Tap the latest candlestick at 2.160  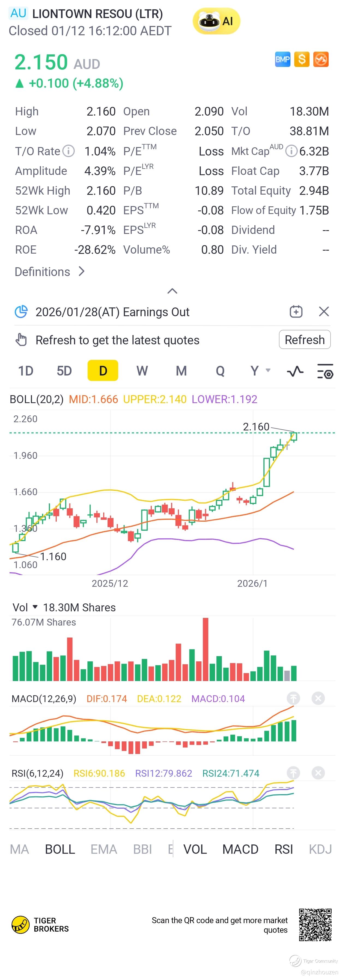coord(294,436)
